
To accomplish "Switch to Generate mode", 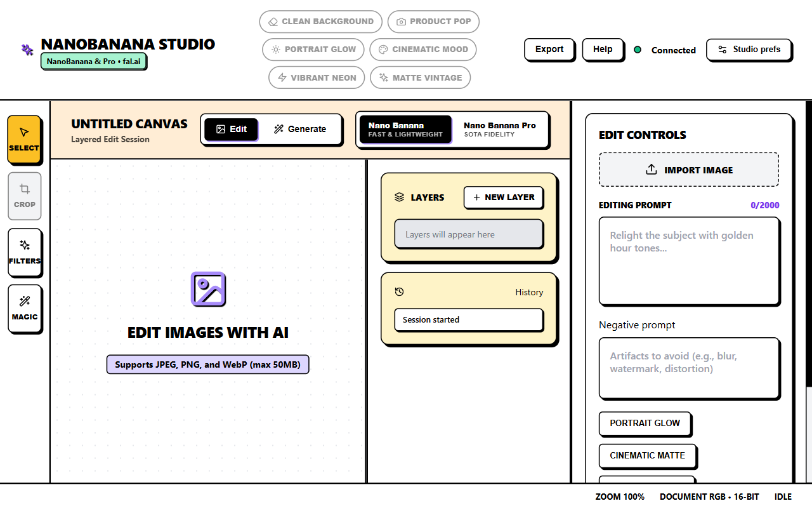I will pyautogui.click(x=300, y=129).
